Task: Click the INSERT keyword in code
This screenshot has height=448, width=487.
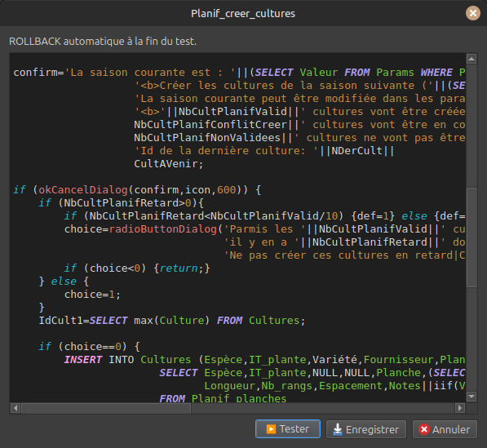Action: tap(83, 359)
